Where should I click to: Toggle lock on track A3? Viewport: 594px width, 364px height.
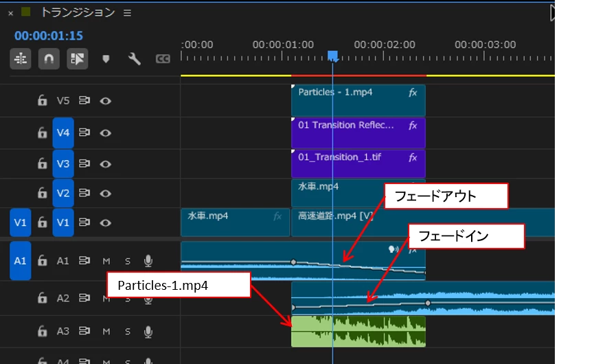(x=42, y=332)
